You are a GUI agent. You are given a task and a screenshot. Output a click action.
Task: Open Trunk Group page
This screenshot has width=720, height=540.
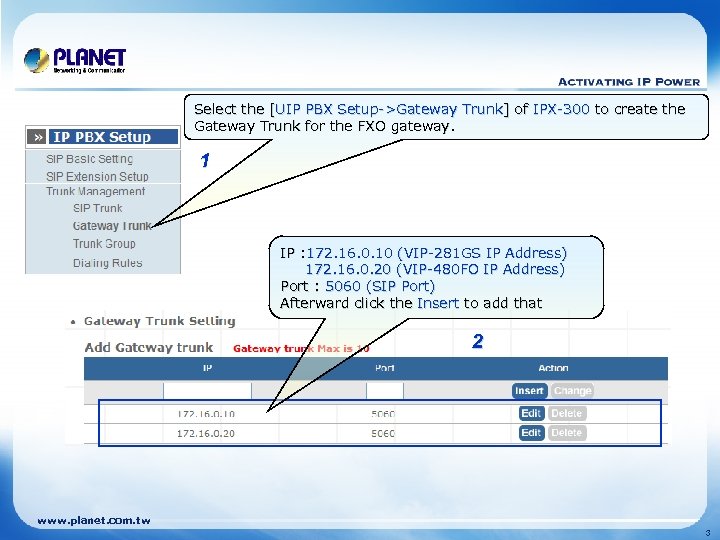coord(104,243)
